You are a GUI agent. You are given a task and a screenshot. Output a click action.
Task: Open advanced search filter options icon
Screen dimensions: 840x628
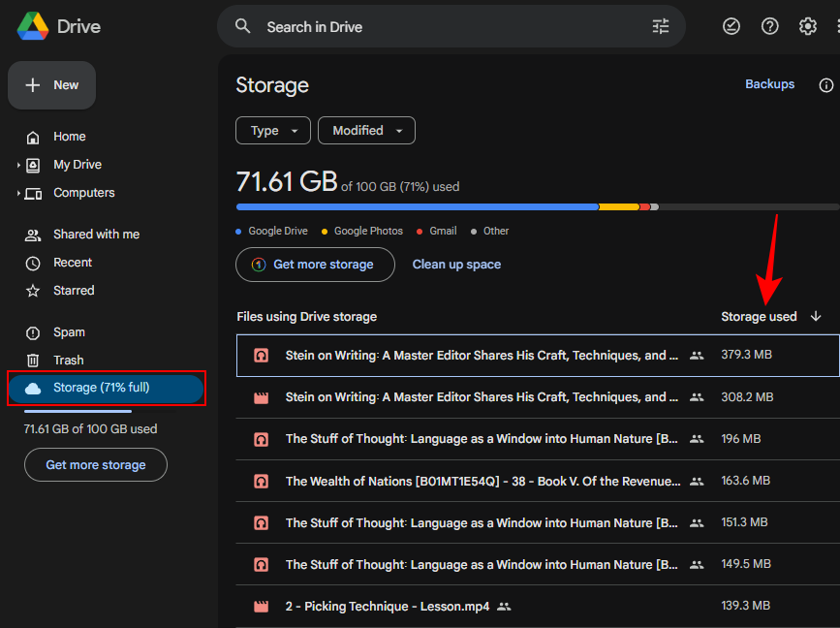(660, 26)
